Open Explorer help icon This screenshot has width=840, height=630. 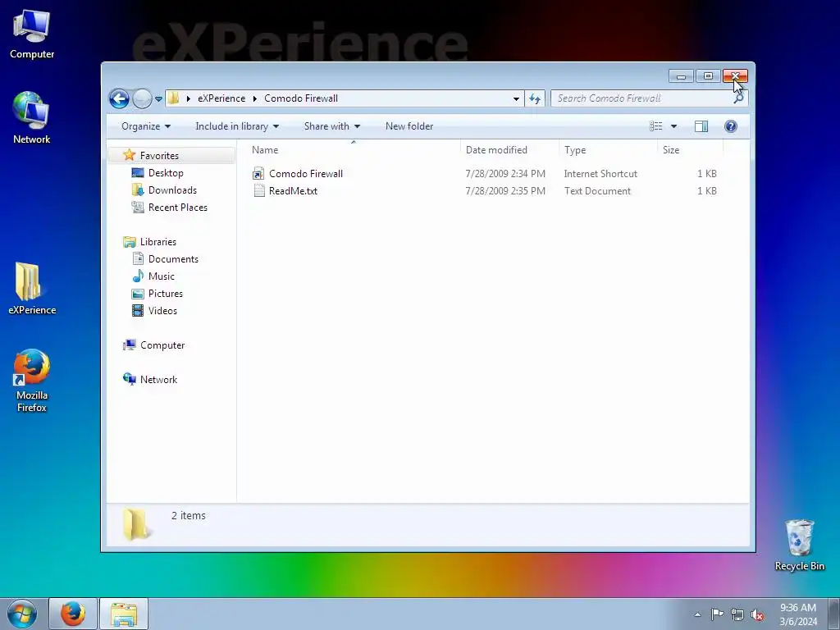point(731,126)
